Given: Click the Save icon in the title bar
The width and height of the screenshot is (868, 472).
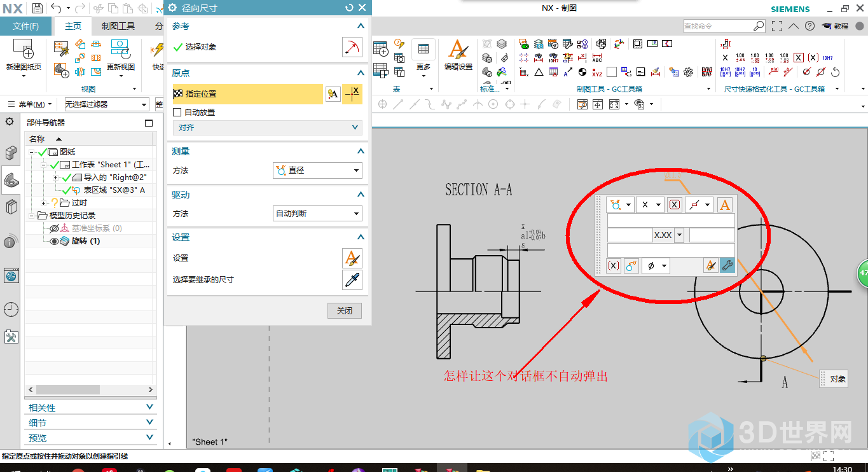Looking at the screenshot, I should pyautogui.click(x=38, y=8).
